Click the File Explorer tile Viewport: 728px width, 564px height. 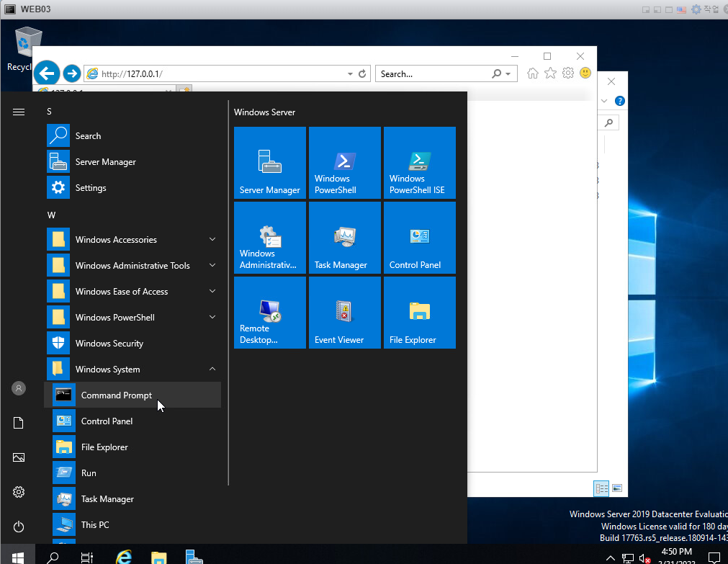point(420,312)
